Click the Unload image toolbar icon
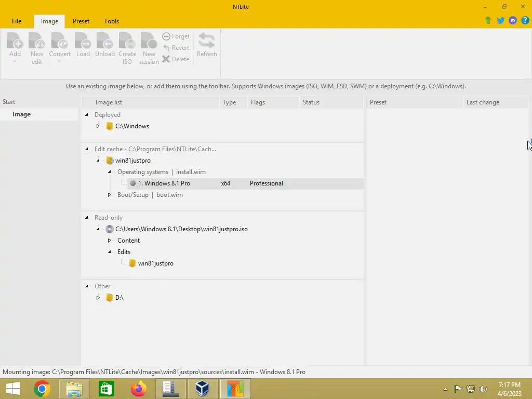 tap(104, 41)
